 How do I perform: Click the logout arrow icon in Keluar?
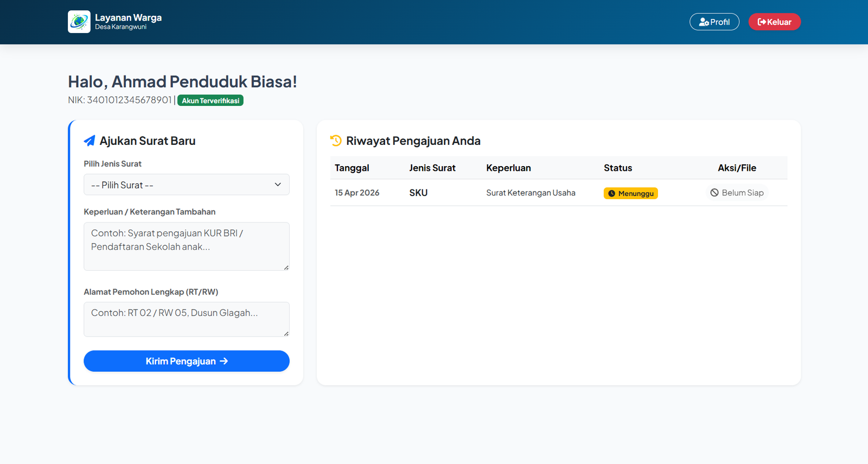point(762,22)
